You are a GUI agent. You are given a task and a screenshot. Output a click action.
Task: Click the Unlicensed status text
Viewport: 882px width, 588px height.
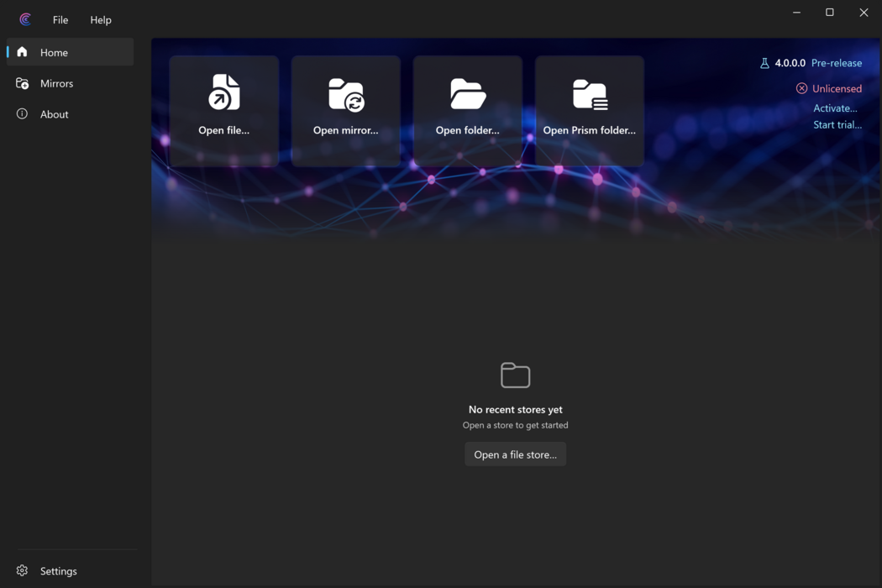point(837,88)
